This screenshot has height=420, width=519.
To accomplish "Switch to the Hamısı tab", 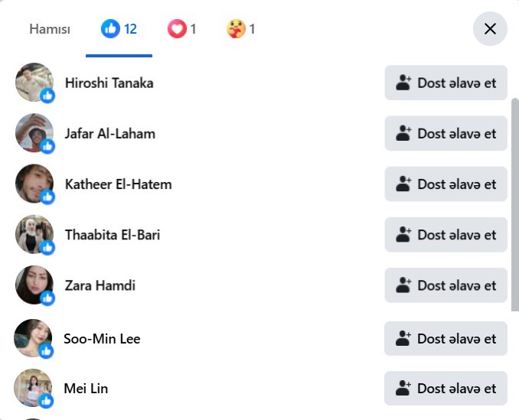I will point(50,29).
